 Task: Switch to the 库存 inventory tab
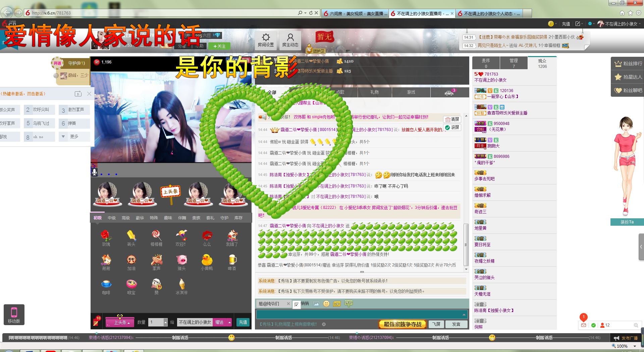point(238,218)
